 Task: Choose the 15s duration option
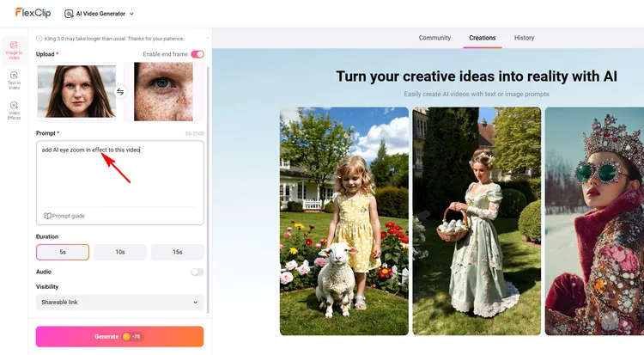[177, 252]
